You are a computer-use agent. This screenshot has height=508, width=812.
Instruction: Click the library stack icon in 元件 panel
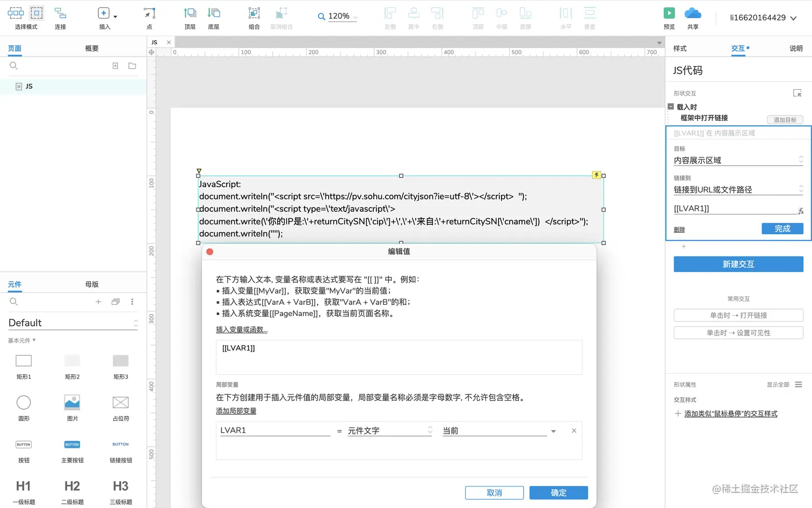[x=115, y=302]
